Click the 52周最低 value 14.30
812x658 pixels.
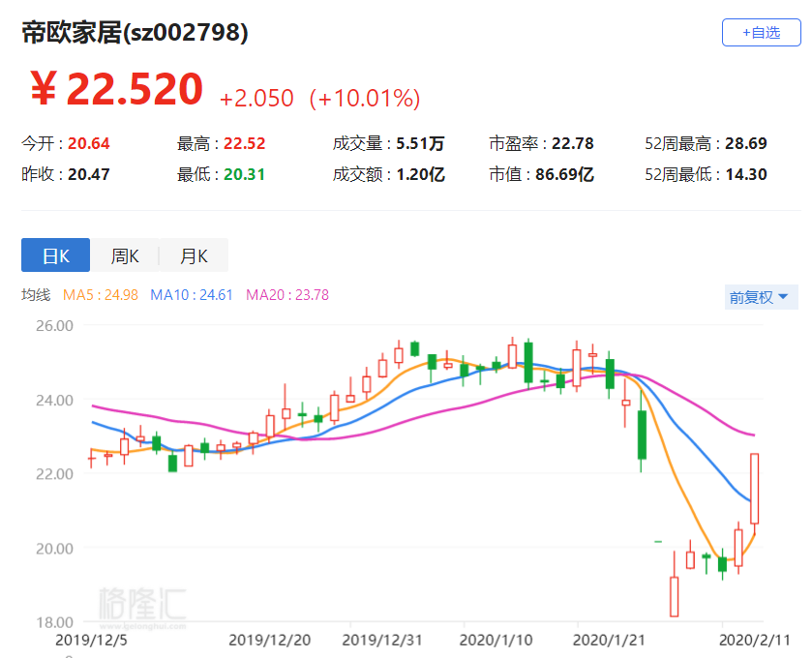[x=746, y=174]
